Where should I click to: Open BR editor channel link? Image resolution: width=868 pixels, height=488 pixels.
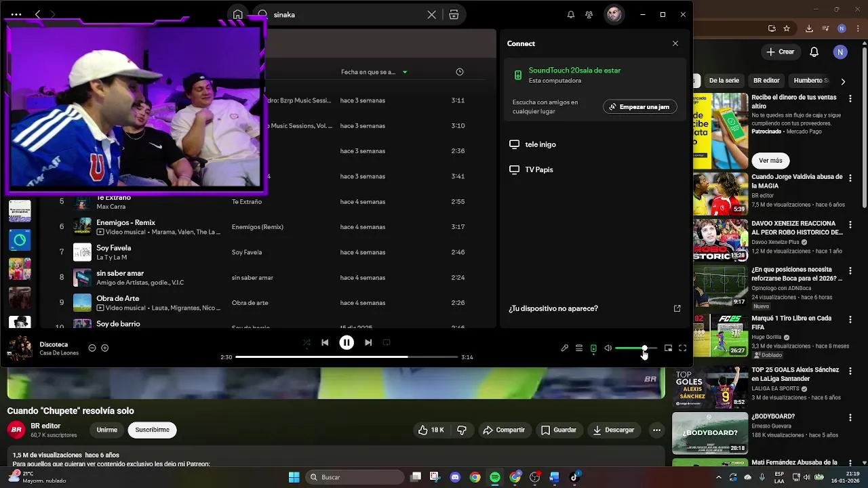pyautogui.click(x=45, y=426)
